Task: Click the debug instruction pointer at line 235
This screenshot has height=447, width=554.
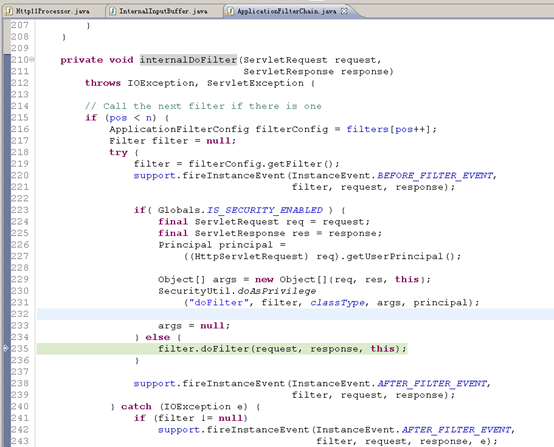Action: (x=5, y=349)
